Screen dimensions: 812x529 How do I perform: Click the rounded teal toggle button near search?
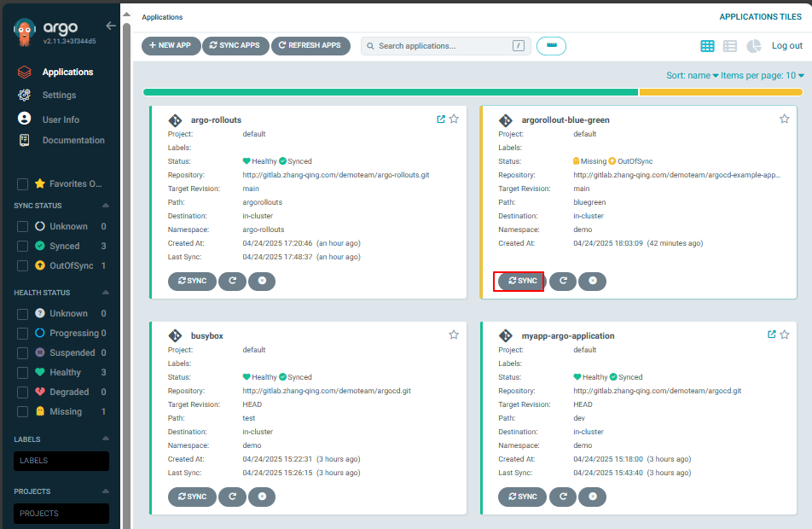pyautogui.click(x=552, y=46)
